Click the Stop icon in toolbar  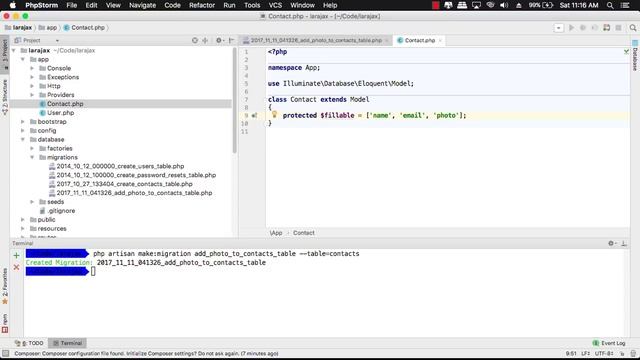click(619, 28)
